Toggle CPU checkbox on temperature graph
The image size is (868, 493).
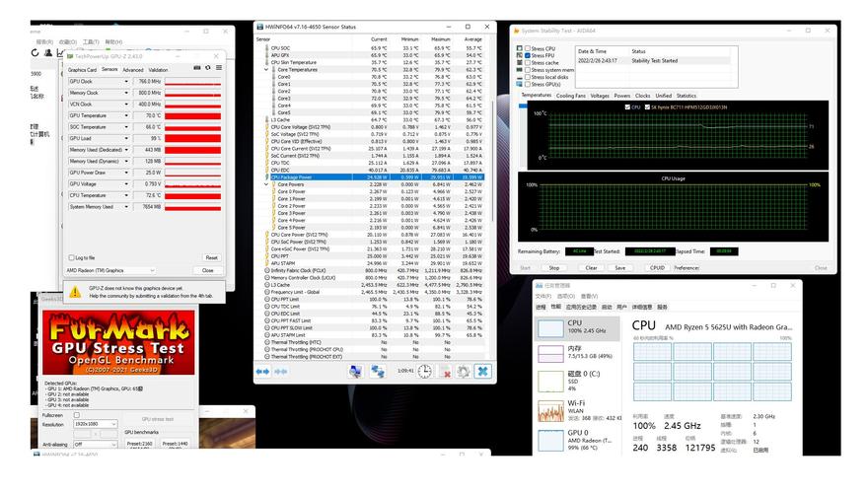point(627,107)
